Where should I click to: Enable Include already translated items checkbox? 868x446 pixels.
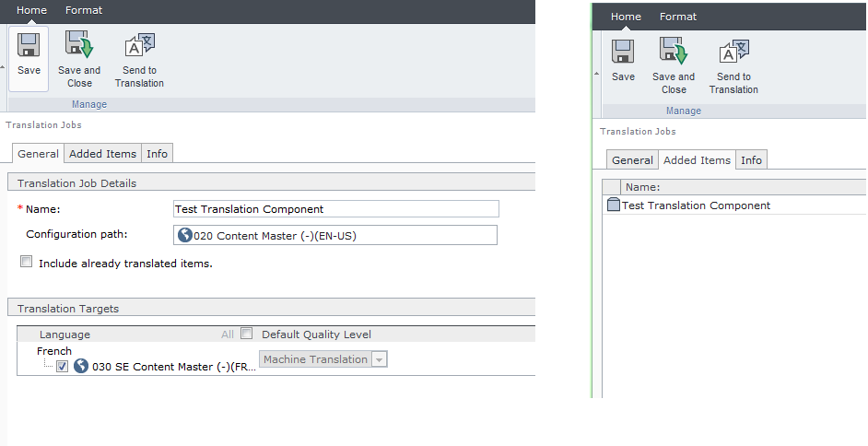[26, 263]
